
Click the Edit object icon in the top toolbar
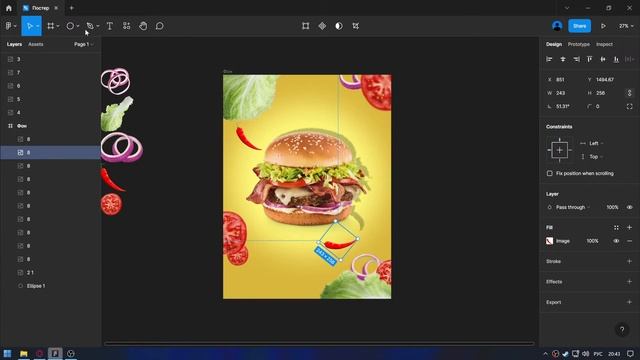(305, 26)
